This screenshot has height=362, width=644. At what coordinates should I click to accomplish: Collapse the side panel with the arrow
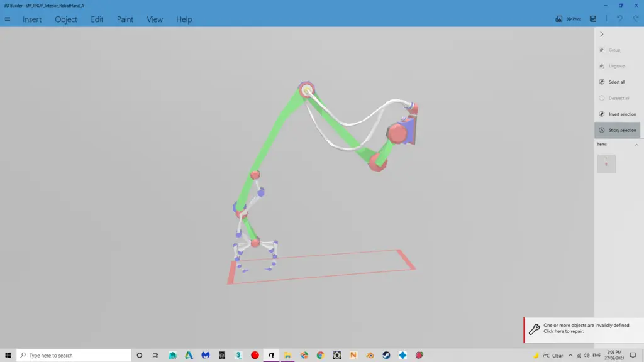click(602, 35)
